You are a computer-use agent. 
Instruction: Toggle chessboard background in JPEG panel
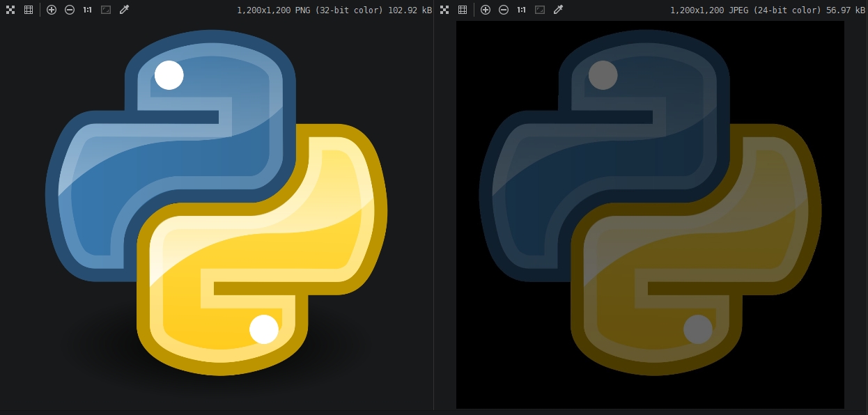pos(444,10)
